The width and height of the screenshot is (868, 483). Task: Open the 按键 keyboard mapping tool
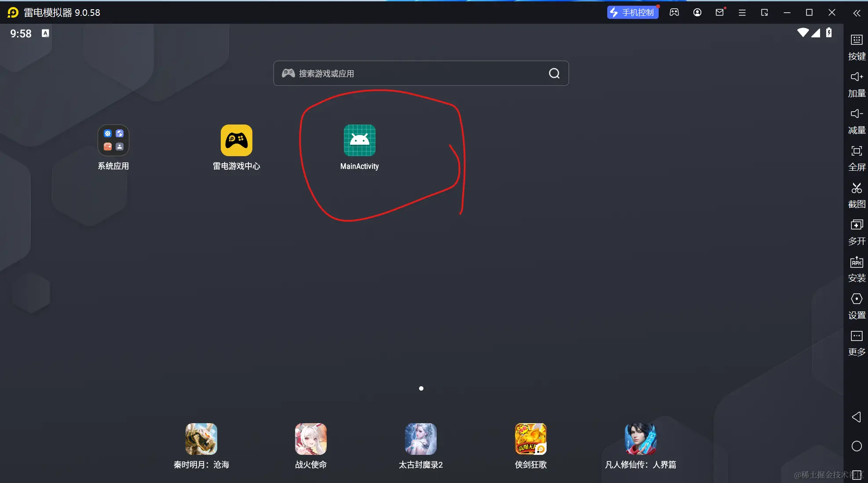857,47
